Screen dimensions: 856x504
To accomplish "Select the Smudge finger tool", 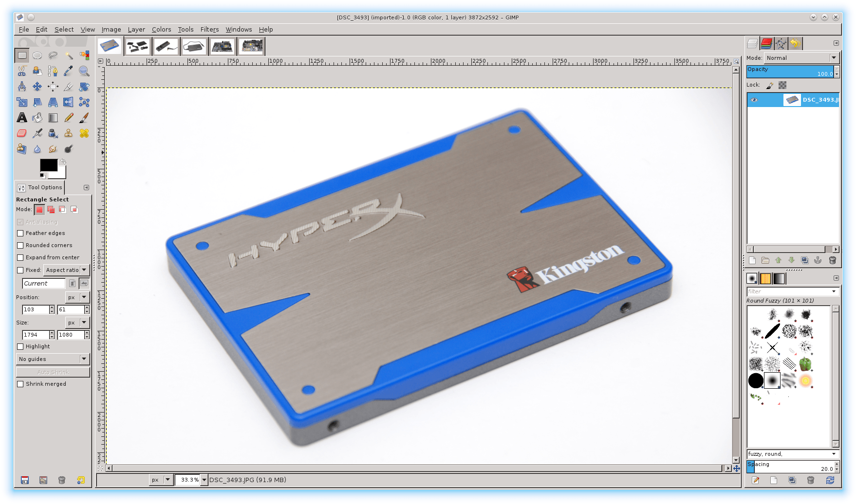I will [x=53, y=149].
